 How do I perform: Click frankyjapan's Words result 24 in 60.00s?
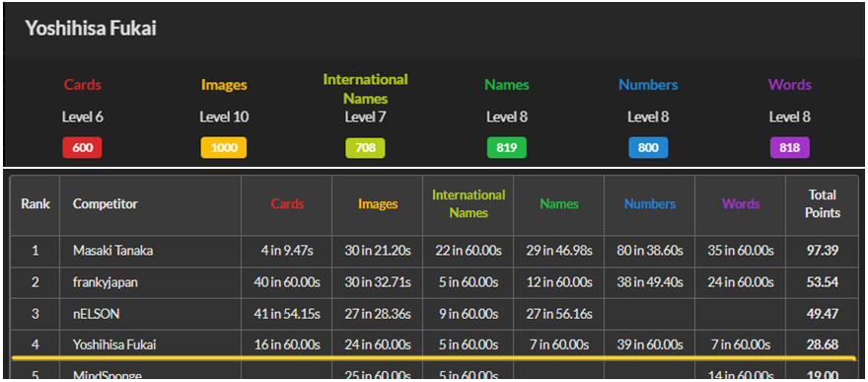click(x=741, y=282)
